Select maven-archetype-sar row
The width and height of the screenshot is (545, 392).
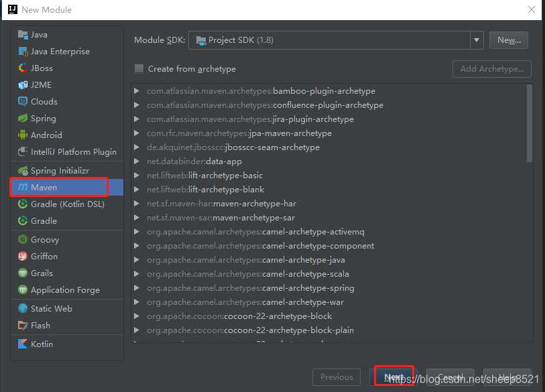(x=328, y=218)
